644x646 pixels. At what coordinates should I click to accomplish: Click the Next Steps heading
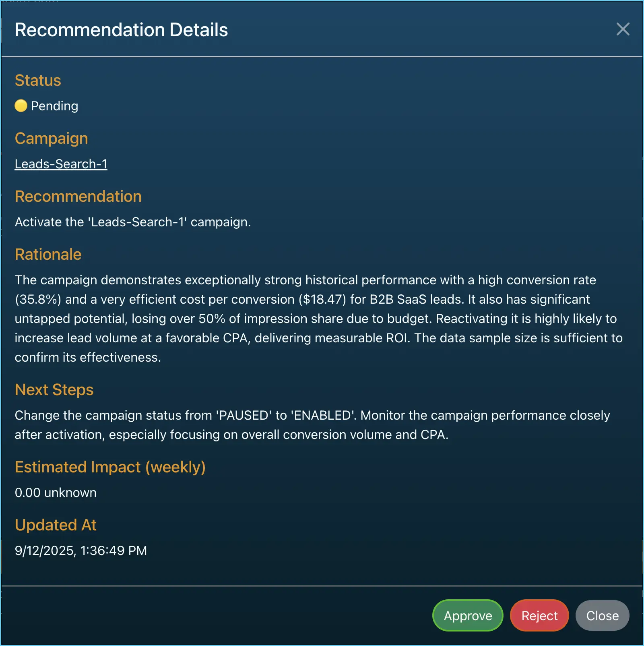click(54, 389)
